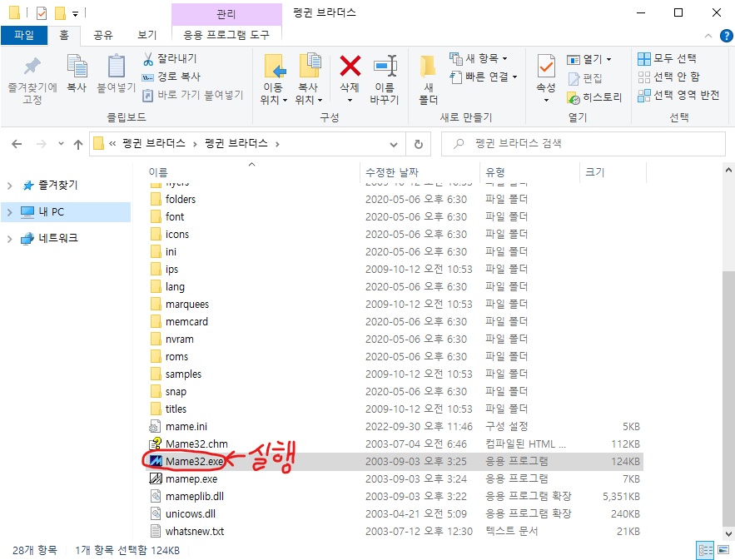Click the quick access properties checkmark icon
The height and width of the screenshot is (560, 735).
[x=42, y=13]
